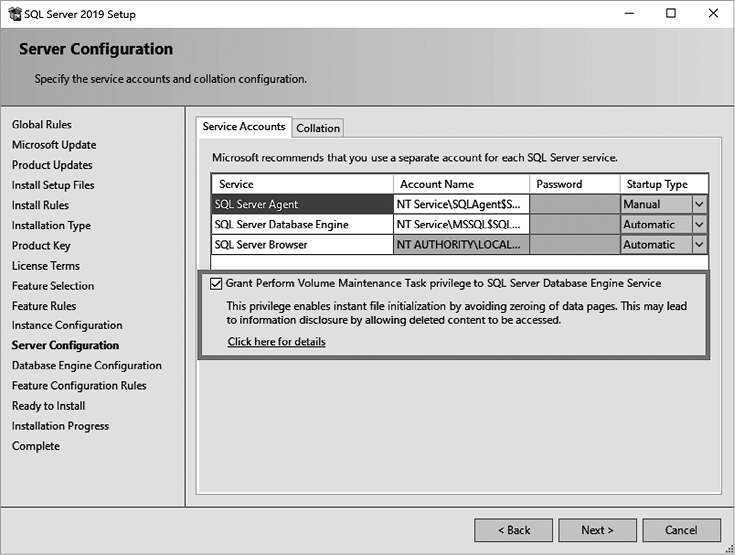The height and width of the screenshot is (555, 735).
Task: Open the 'Click here for details' link
Action: 276,342
